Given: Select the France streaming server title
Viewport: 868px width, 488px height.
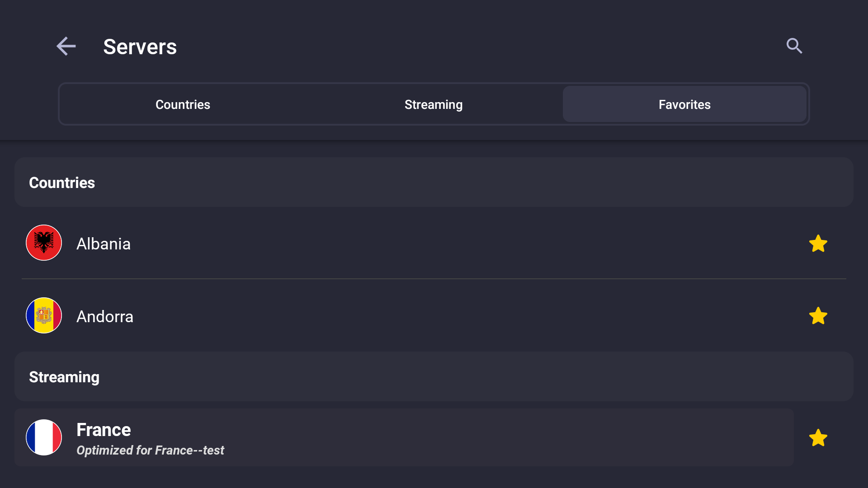Looking at the screenshot, I should point(104,430).
